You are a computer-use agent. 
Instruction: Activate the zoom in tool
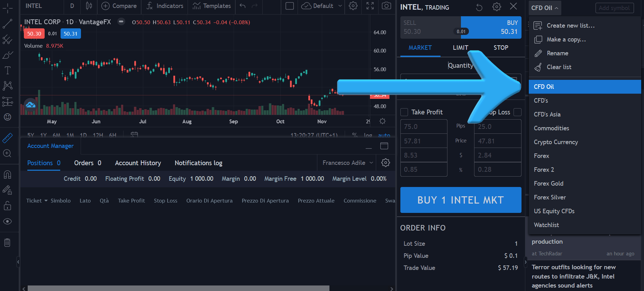pos(7,153)
